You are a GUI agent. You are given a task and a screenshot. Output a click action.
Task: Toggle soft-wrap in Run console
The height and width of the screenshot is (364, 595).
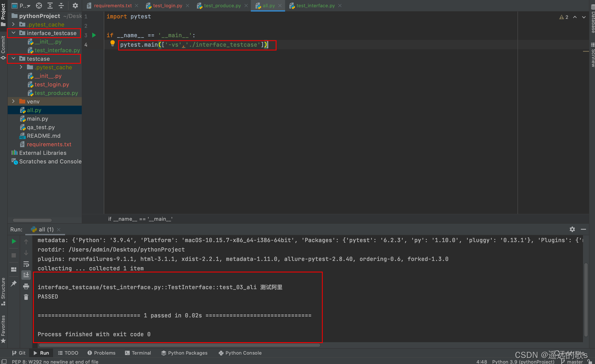(x=26, y=264)
